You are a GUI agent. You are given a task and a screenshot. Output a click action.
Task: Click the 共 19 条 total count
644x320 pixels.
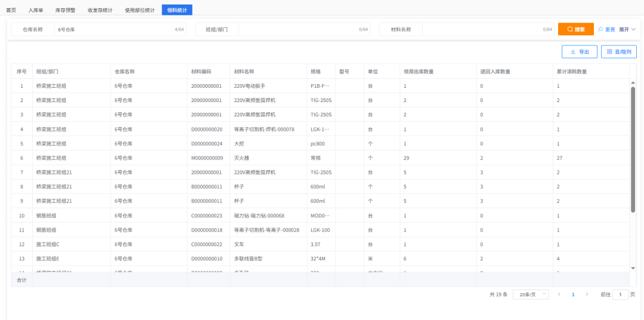[x=499, y=294]
